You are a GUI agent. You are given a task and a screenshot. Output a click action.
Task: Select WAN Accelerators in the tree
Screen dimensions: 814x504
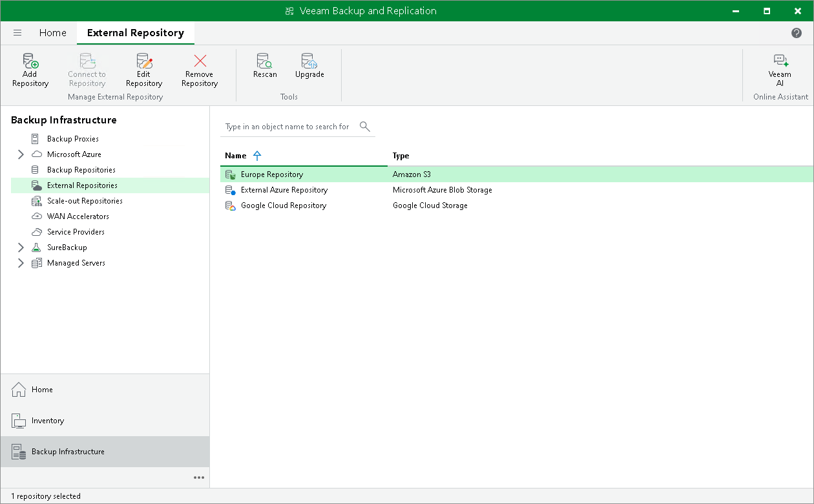78,216
